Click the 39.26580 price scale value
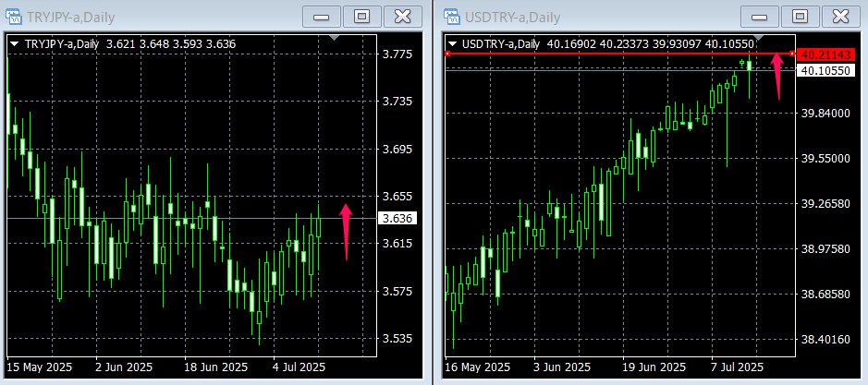 click(x=825, y=203)
